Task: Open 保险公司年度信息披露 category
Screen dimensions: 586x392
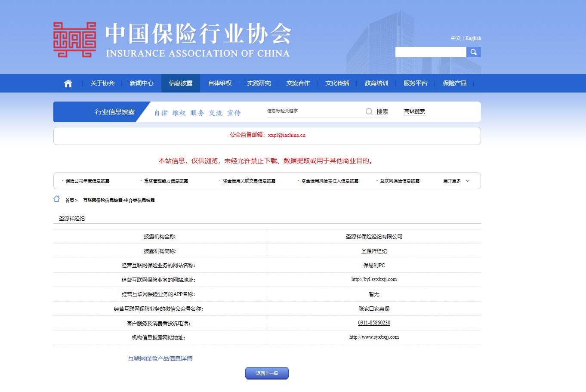Action: click(87, 181)
